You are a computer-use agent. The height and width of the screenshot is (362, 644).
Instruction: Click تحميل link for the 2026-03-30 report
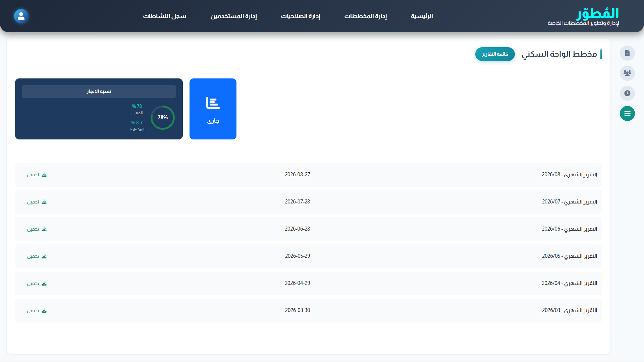point(33,310)
